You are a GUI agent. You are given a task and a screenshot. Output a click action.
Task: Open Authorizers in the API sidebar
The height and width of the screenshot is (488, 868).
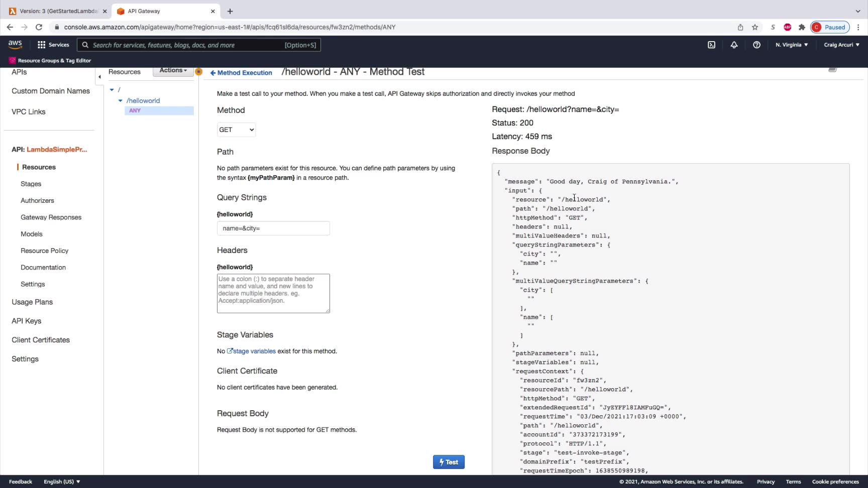(37, 200)
